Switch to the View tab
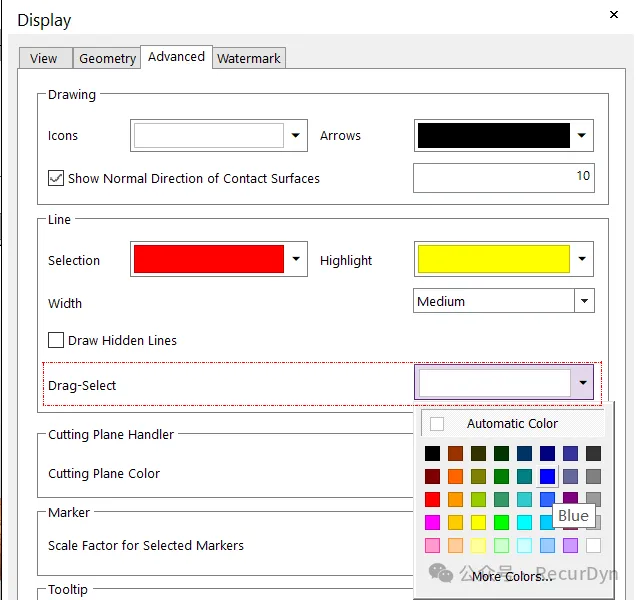This screenshot has height=600, width=640. pos(44,58)
